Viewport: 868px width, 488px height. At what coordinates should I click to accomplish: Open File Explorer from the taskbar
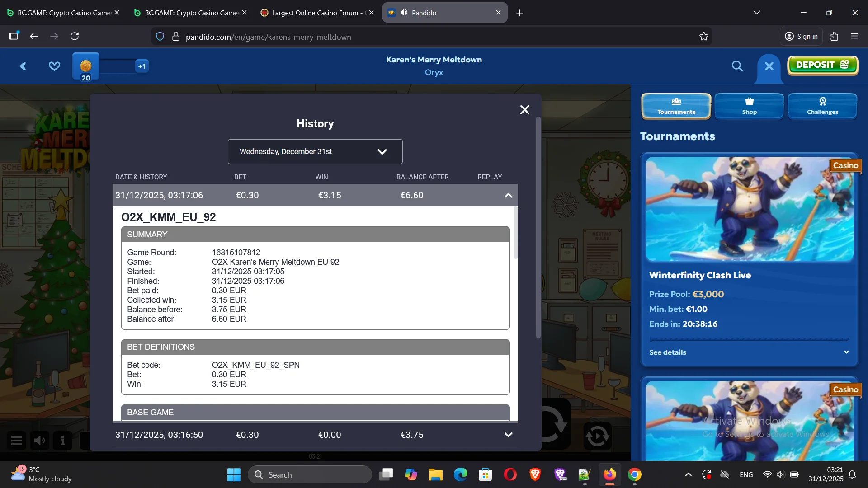click(435, 474)
